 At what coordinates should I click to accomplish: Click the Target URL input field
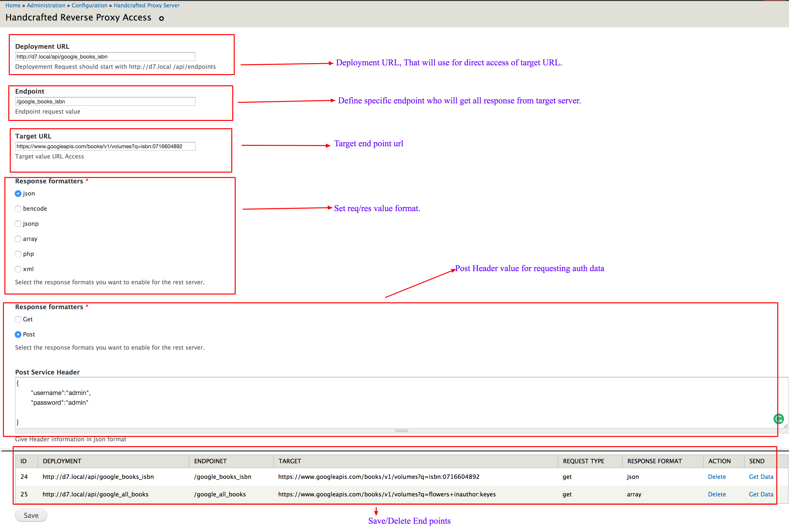tap(105, 146)
